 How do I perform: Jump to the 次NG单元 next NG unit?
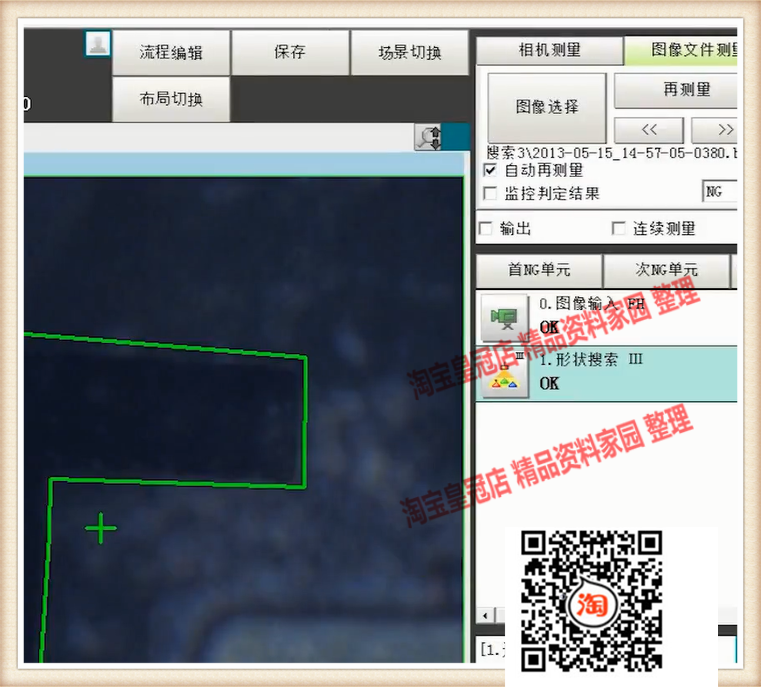click(666, 270)
